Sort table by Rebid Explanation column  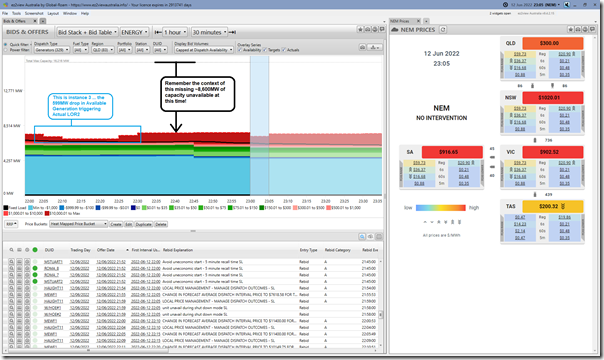[178, 250]
